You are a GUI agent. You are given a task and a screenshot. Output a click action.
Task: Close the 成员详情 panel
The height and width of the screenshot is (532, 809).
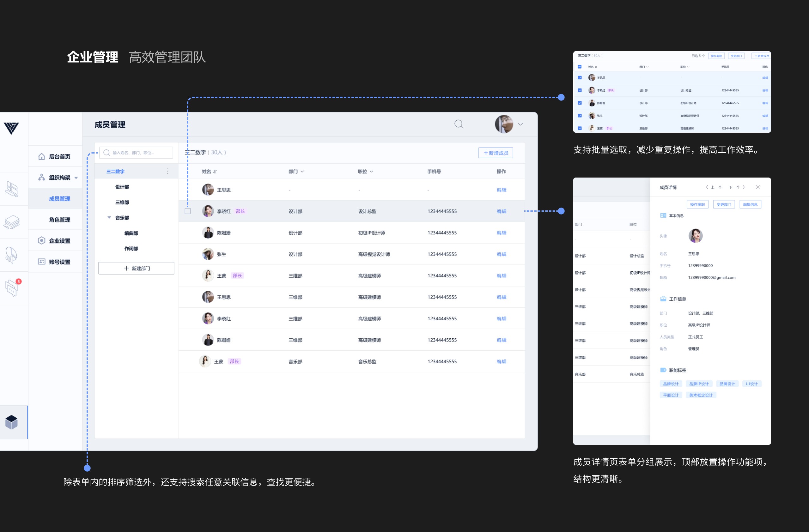pyautogui.click(x=757, y=187)
